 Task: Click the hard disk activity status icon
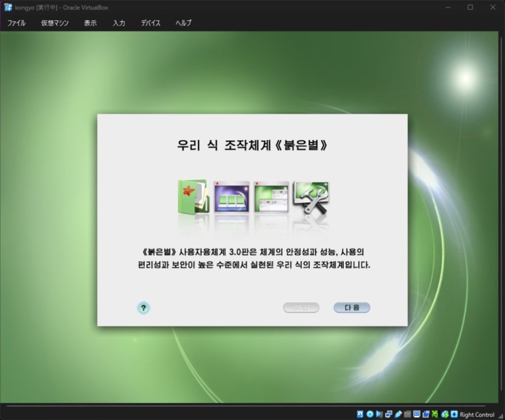tap(360, 414)
